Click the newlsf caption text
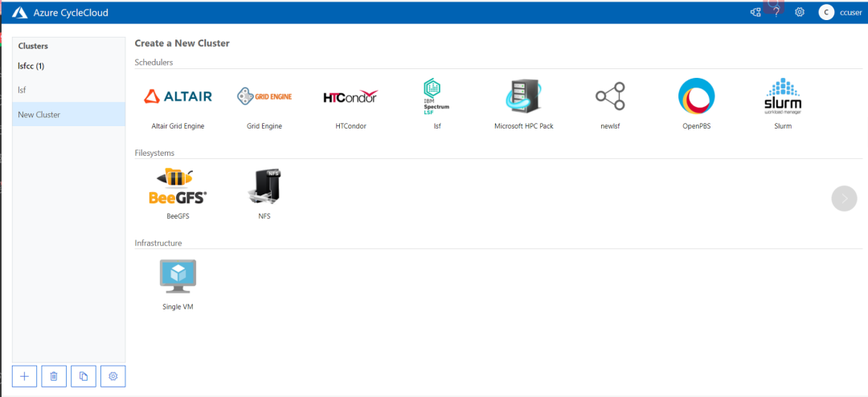 pos(610,125)
